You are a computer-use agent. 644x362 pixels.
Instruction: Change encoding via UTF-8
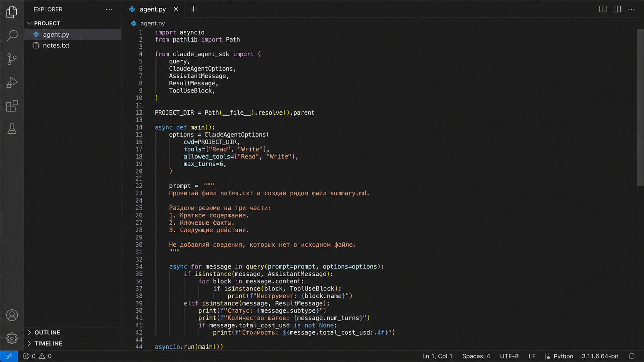click(x=509, y=356)
